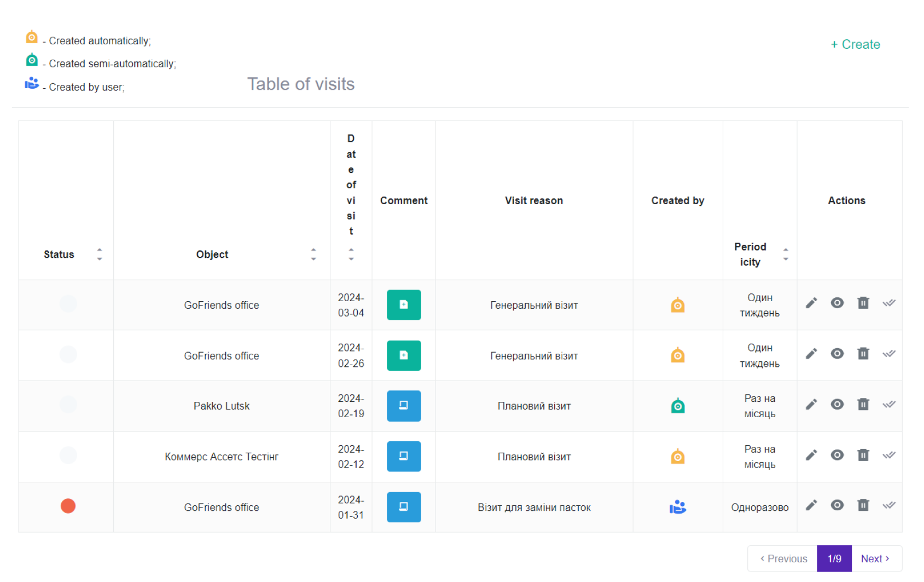Click eye icon for Pakko Lutsk visit

[837, 405]
